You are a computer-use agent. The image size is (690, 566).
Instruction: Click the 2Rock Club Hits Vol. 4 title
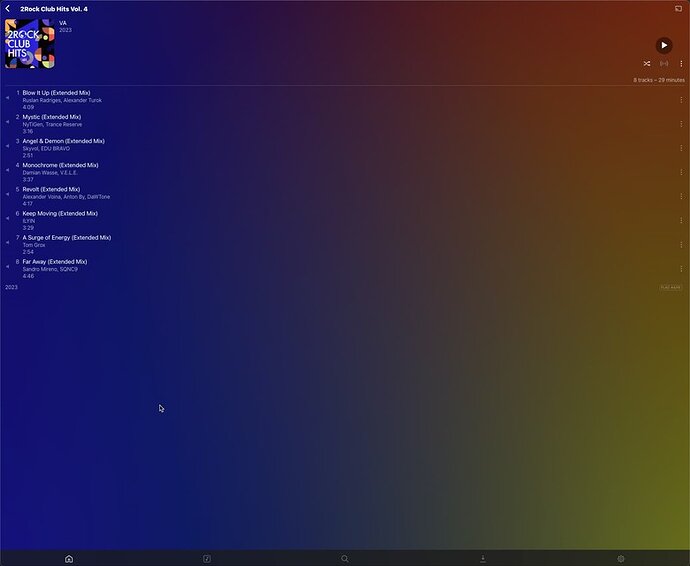(x=54, y=9)
